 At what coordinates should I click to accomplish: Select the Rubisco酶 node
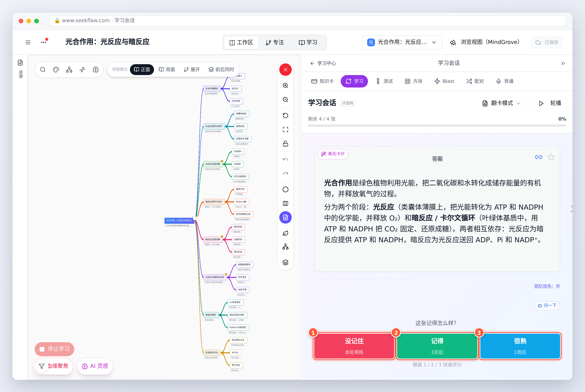point(241,202)
